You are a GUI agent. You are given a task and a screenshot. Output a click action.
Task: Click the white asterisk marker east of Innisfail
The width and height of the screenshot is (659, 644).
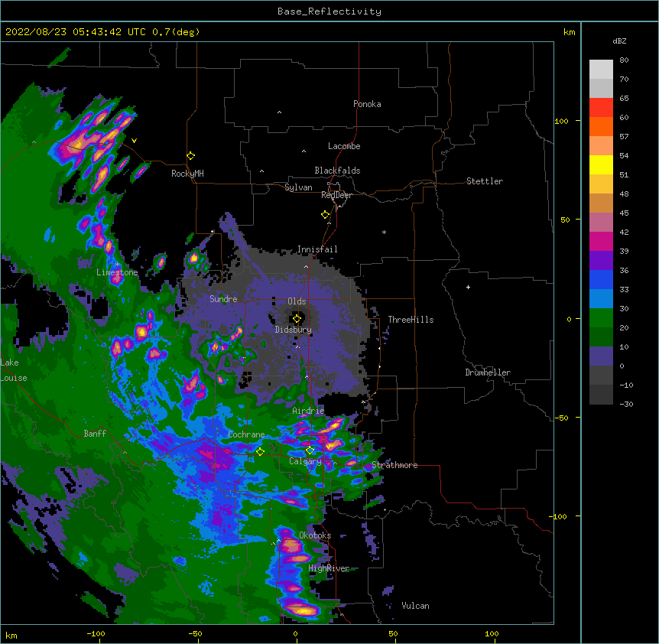pos(384,232)
